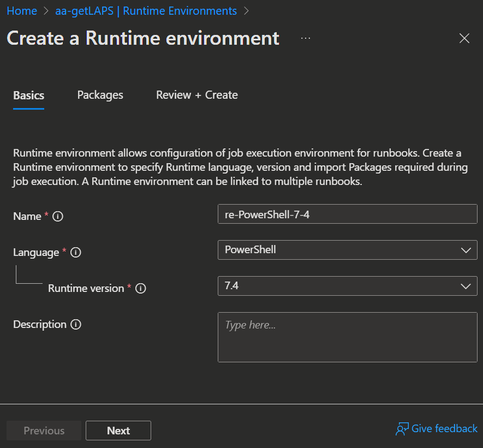The width and height of the screenshot is (483, 448).
Task: Open the Give feedback link
Action: (444, 429)
